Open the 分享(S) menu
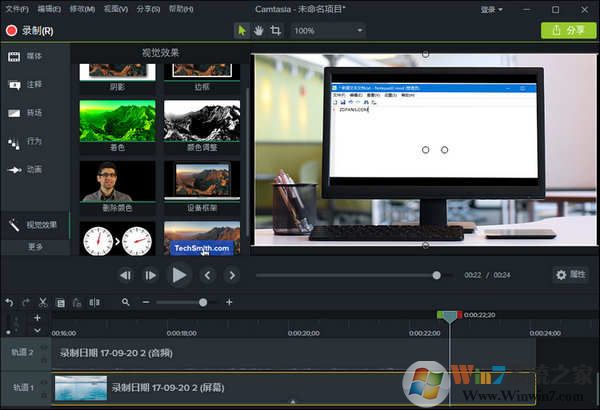 click(148, 9)
